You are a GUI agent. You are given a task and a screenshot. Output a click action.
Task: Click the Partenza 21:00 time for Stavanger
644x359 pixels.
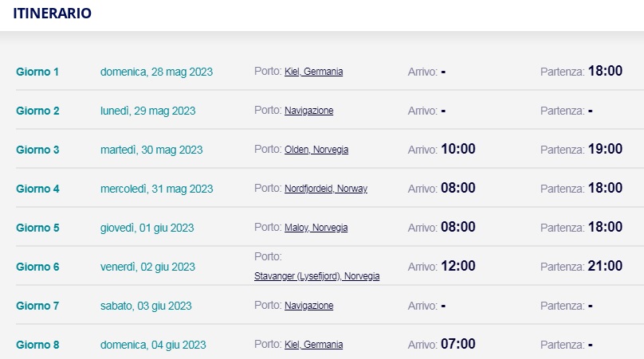click(605, 265)
